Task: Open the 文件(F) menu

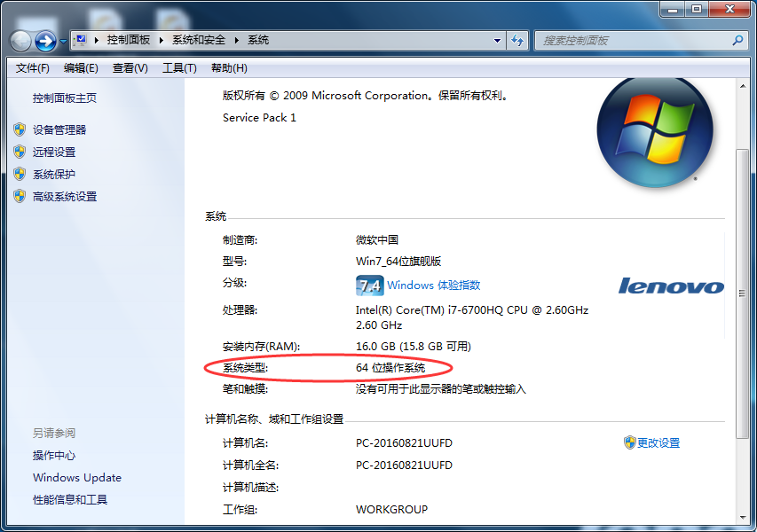Action: (32, 68)
